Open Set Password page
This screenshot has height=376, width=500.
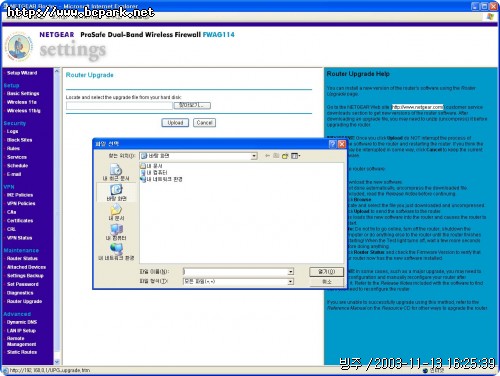point(23,284)
